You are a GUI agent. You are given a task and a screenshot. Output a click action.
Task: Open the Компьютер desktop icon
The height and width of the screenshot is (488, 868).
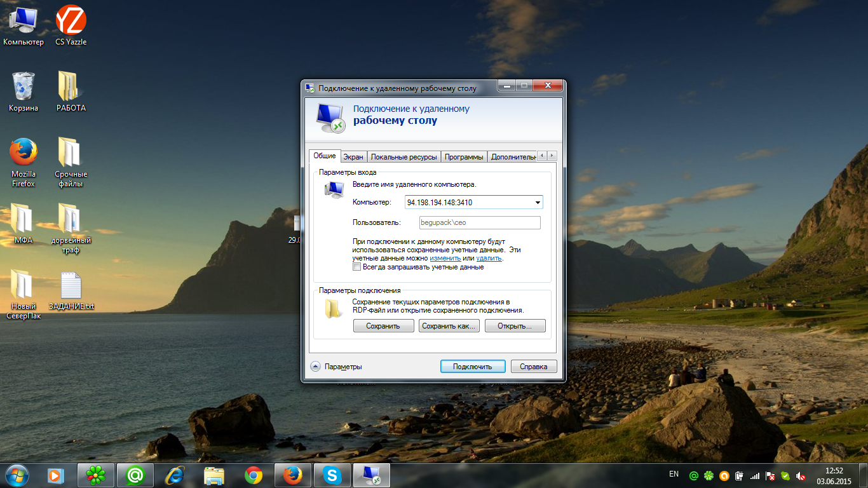(x=24, y=25)
